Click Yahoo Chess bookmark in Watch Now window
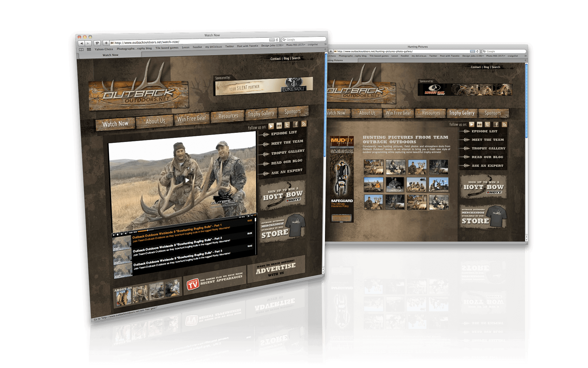588x368 pixels. tap(104, 49)
